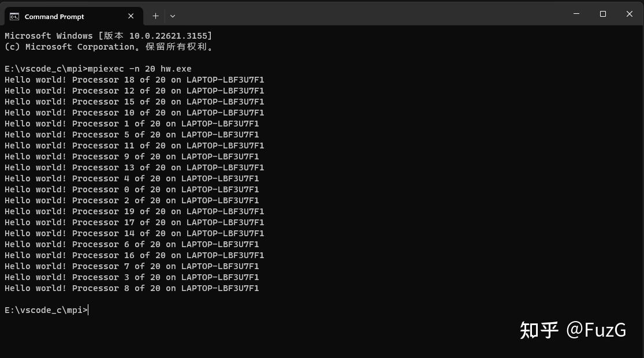644x358 pixels.
Task: Click the line showing Processor 0 of 20
Action: (x=132, y=189)
